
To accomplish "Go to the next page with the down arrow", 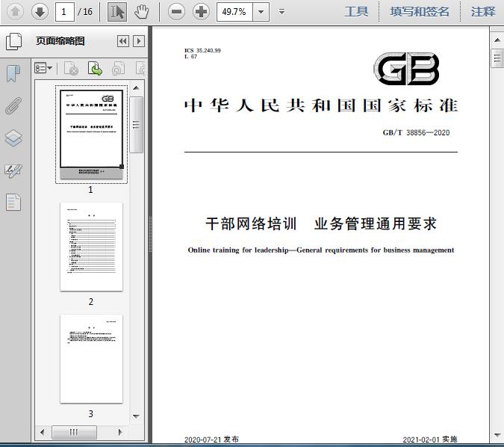I will pyautogui.click(x=39, y=11).
